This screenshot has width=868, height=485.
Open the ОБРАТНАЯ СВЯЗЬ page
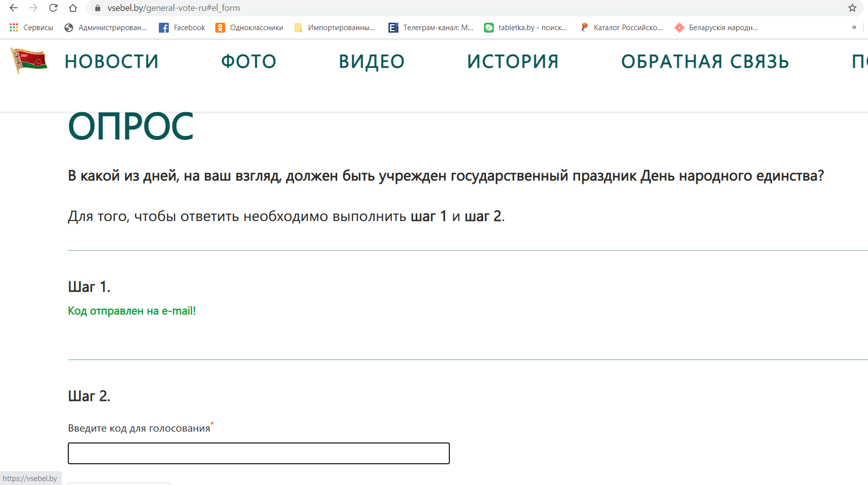pyautogui.click(x=705, y=62)
